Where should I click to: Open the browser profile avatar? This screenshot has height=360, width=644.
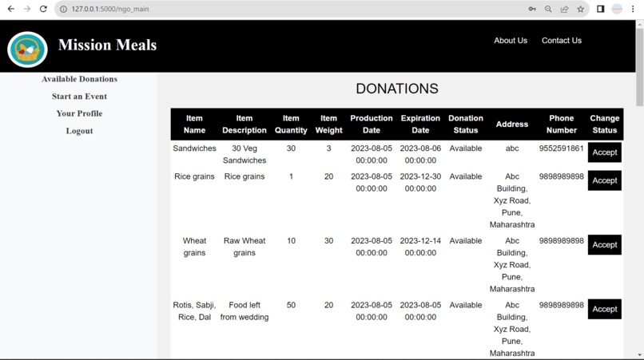pos(617,9)
